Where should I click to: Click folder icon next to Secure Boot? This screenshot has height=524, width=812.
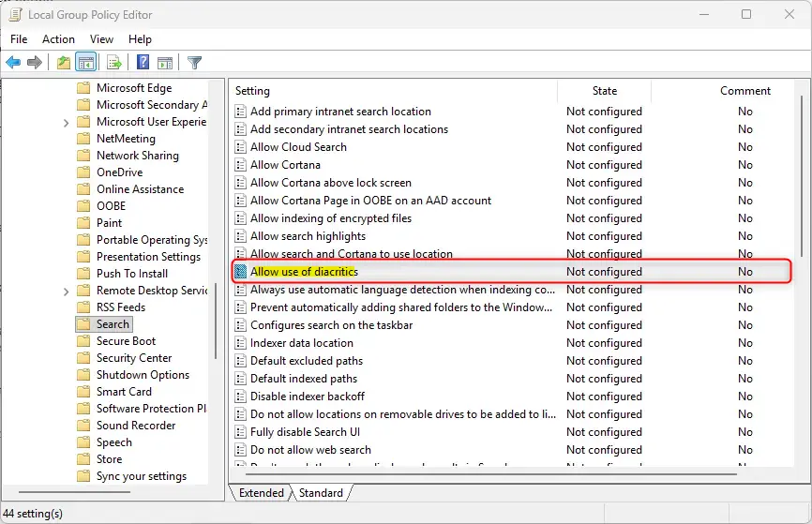pyautogui.click(x=83, y=341)
